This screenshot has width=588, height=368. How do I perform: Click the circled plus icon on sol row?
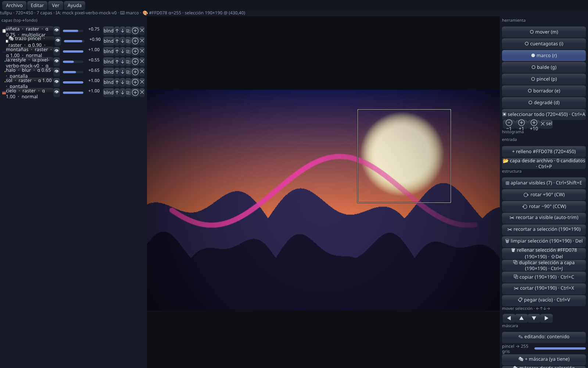click(135, 82)
